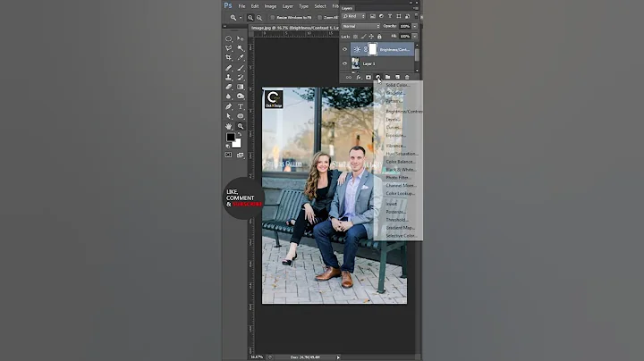Lock image pixels

[363, 37]
